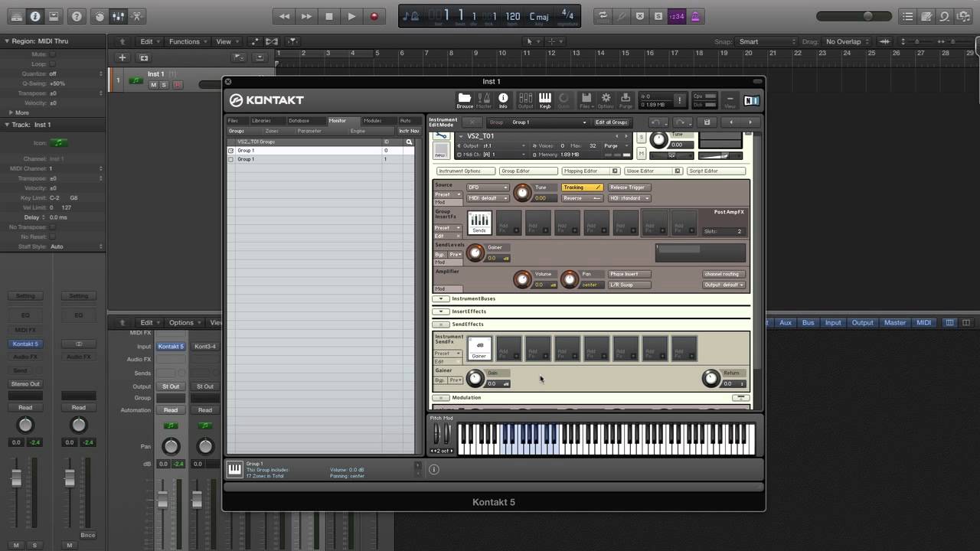Screen dimensions: 980x551
Task: Open Logic Quick Help button
Action: (76, 16)
